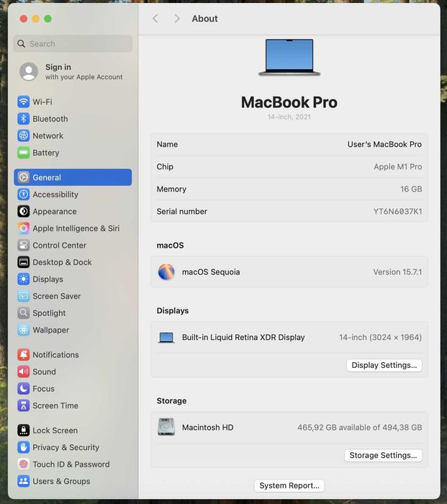The image size is (447, 504).
Task: Click the 14-inch (3024 × 1964) text
Action: (x=381, y=337)
